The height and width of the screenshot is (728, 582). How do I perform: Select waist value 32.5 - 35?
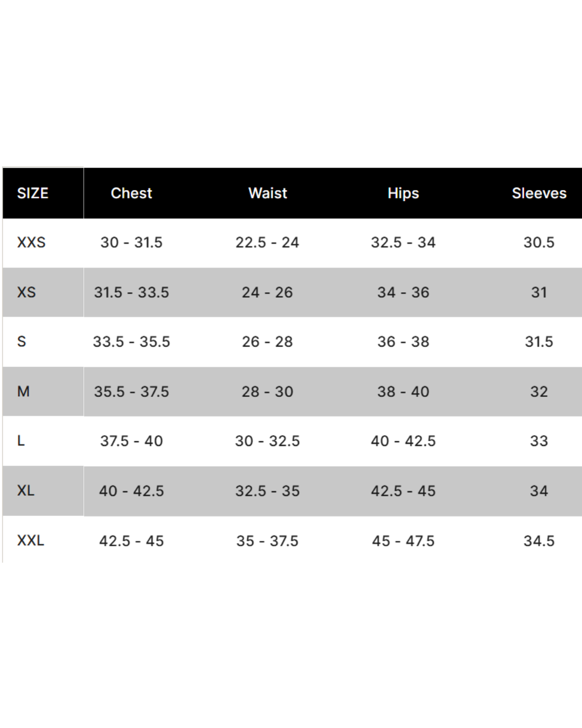[x=267, y=491]
